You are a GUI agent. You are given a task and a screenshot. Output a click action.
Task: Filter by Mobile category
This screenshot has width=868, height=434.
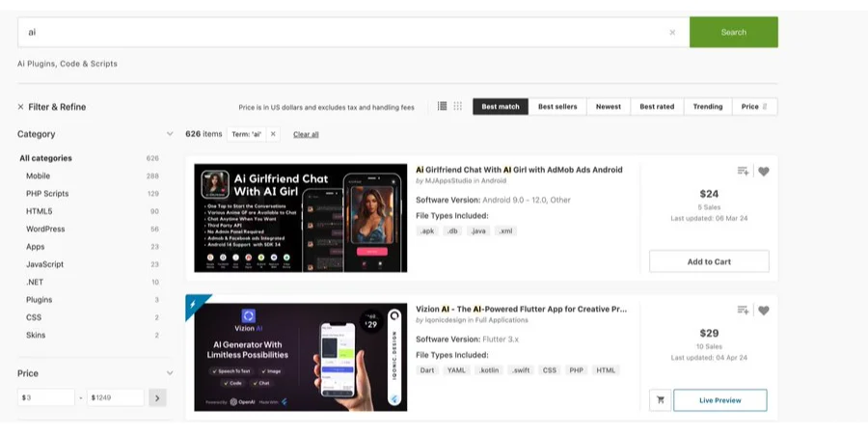(x=39, y=176)
